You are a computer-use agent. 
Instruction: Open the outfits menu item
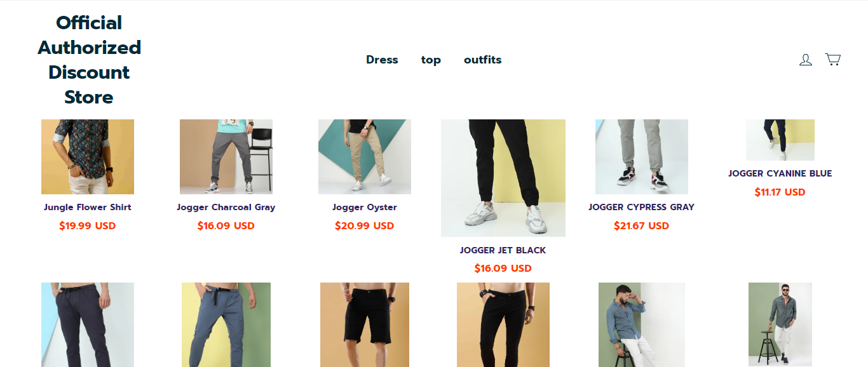(x=482, y=60)
